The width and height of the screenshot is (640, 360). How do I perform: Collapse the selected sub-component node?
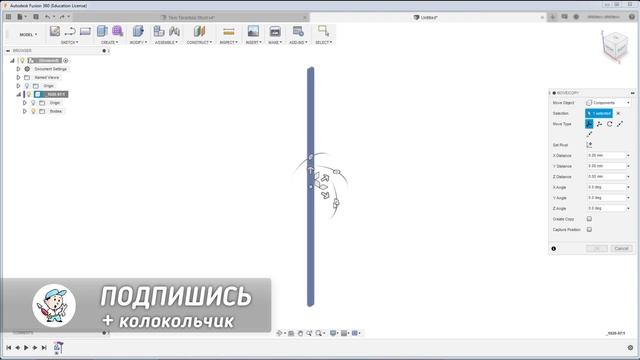[18, 94]
